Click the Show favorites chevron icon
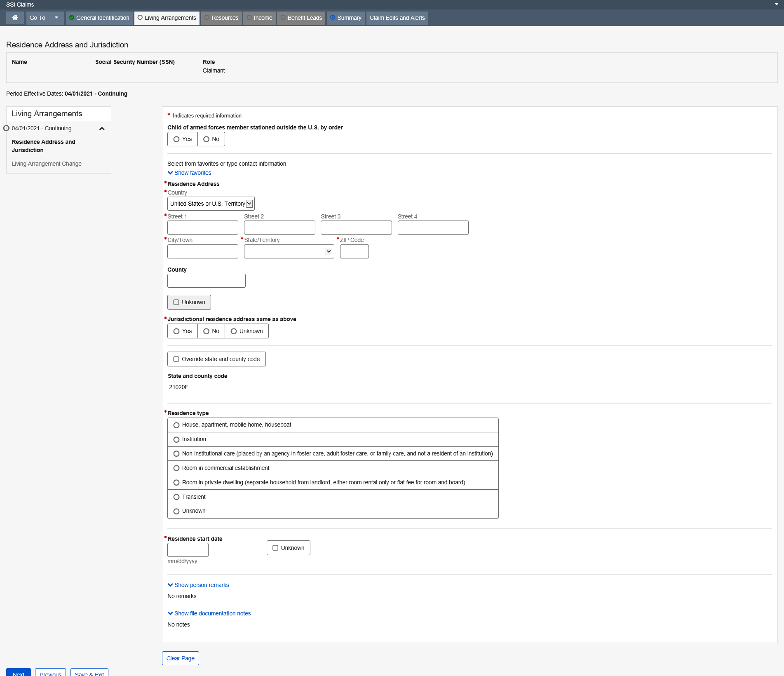The image size is (784, 676). [170, 173]
